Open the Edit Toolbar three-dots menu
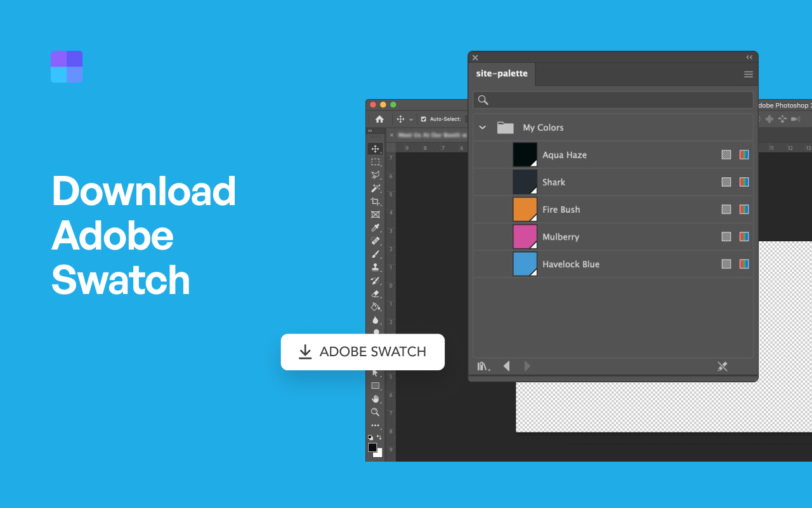Image resolution: width=812 pixels, height=508 pixels. point(375,425)
